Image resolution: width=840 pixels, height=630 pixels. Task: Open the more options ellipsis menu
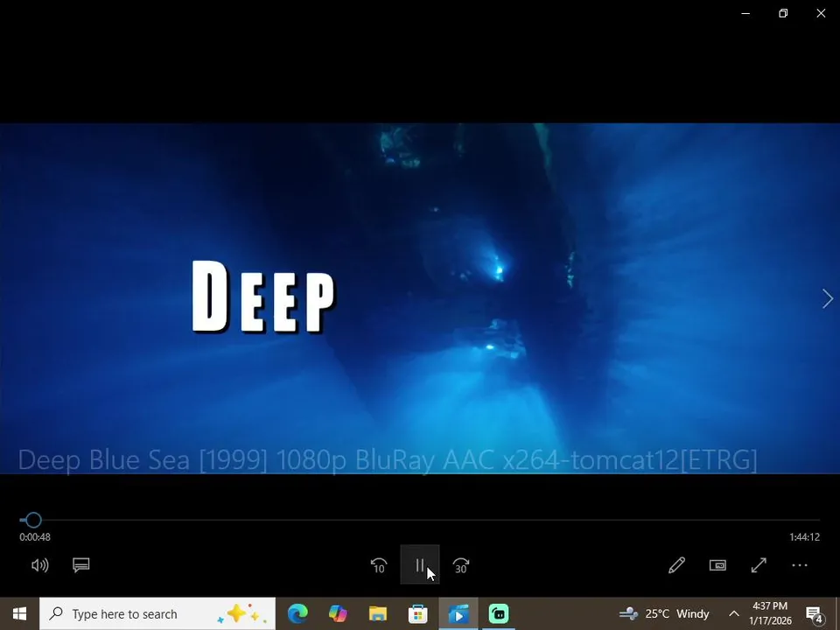799,565
